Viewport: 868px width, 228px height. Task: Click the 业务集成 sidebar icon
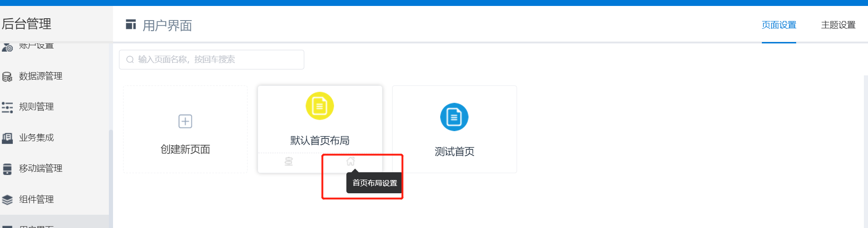7,138
